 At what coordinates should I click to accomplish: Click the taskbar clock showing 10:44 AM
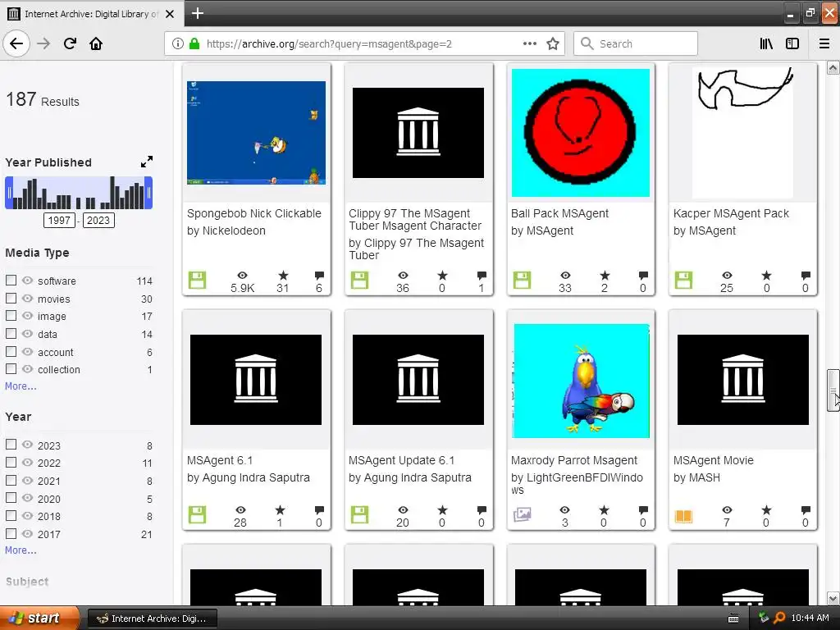(x=810, y=618)
